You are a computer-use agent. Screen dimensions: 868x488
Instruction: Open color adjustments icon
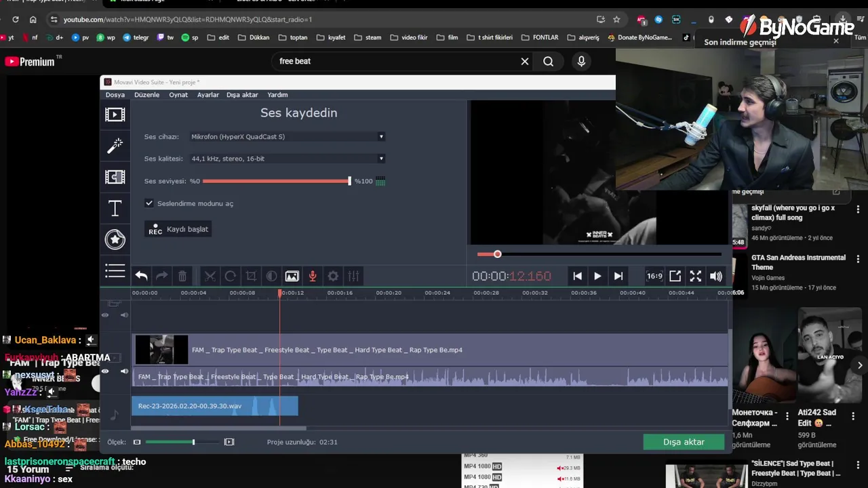pos(271,276)
